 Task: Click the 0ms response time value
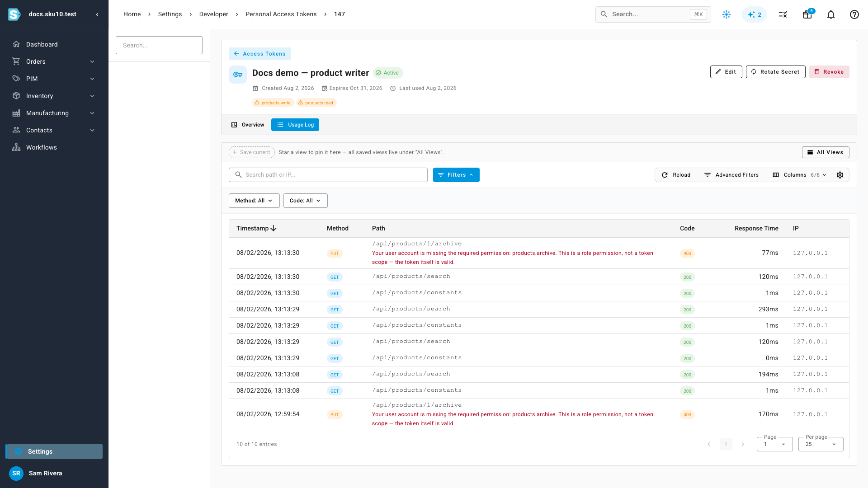tap(772, 358)
